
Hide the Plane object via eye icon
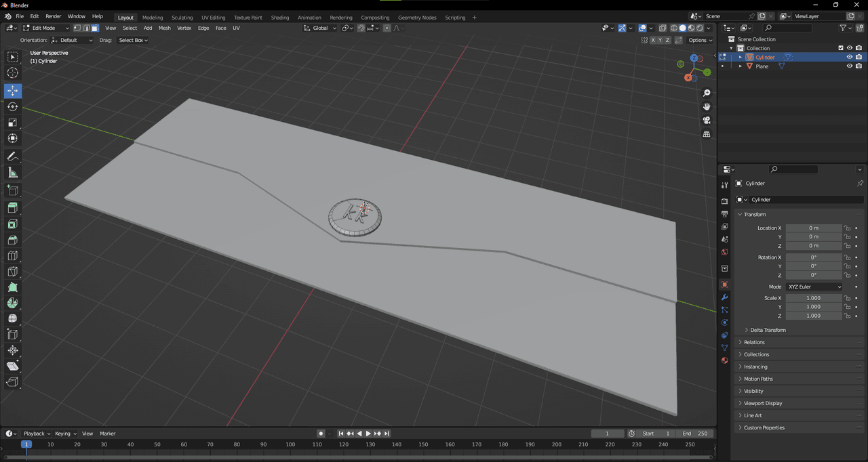coord(849,66)
